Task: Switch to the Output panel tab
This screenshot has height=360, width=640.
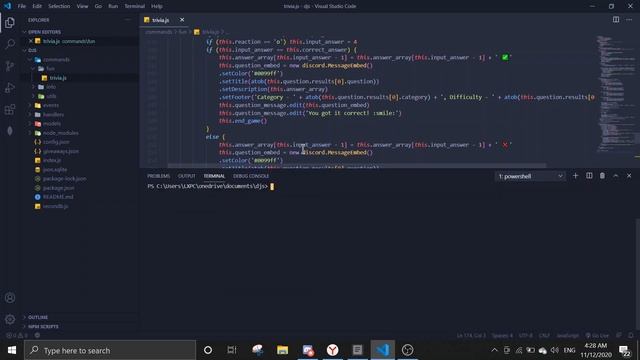Action: point(187,176)
